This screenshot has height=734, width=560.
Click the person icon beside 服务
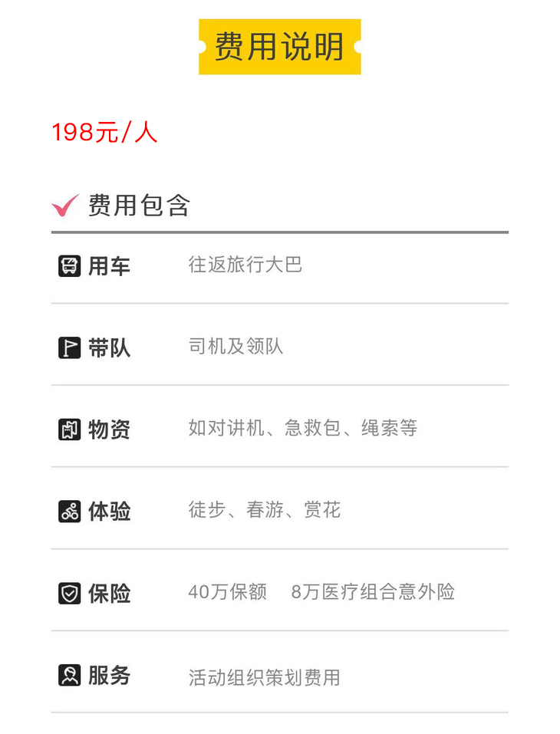click(x=69, y=675)
